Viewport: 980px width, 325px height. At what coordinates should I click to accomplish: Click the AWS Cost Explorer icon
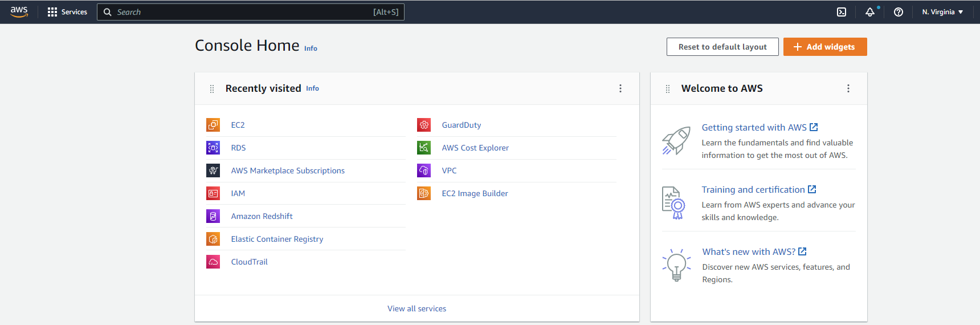click(x=424, y=148)
